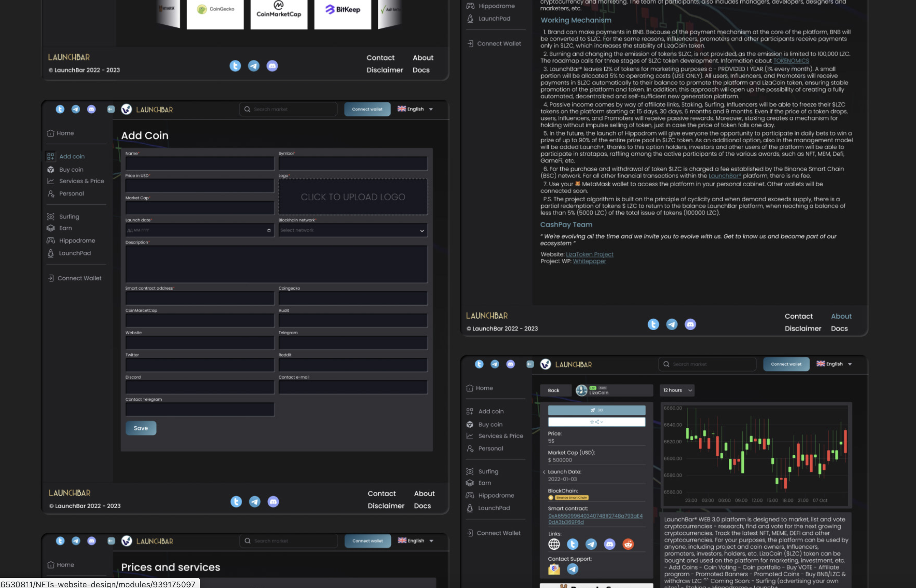Click Connect Wallet in Add Coin mockup sidebar
Screen dimensions: 916x588
coord(75,278)
